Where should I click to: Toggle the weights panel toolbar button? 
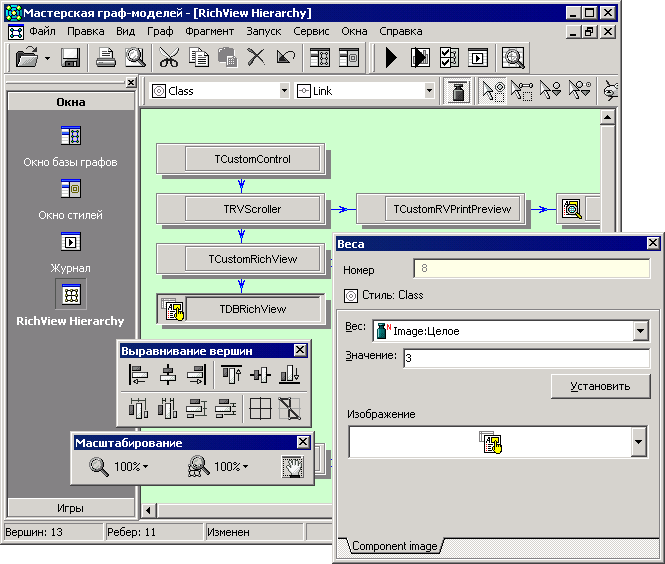(459, 91)
